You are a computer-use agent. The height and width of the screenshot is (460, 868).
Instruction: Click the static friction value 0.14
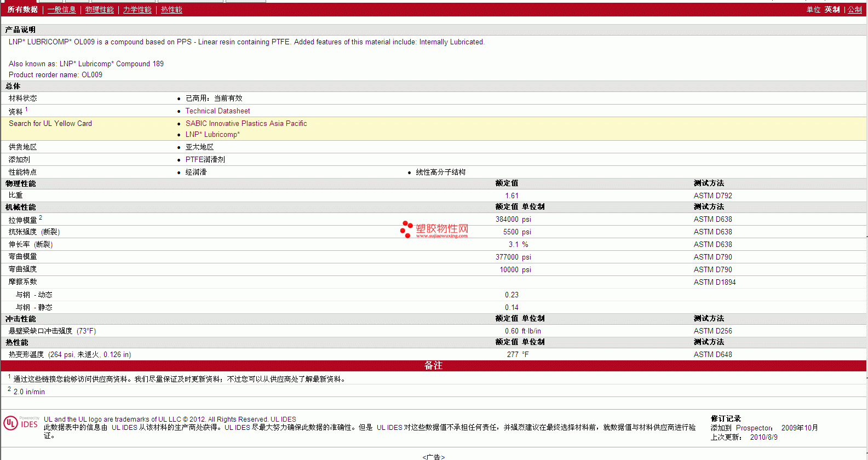coord(512,308)
